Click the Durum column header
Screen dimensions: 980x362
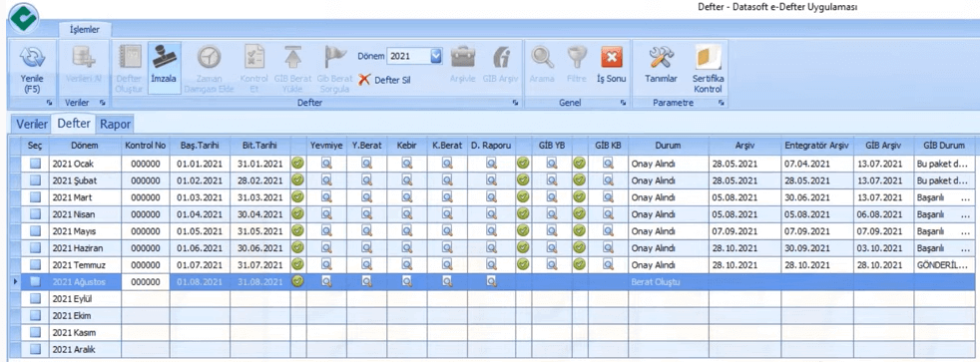[668, 145]
